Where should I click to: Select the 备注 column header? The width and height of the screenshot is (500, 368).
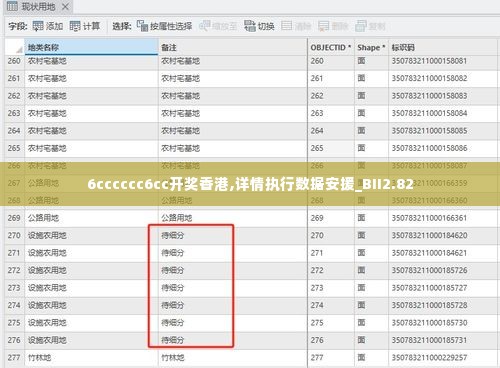[x=233, y=47]
